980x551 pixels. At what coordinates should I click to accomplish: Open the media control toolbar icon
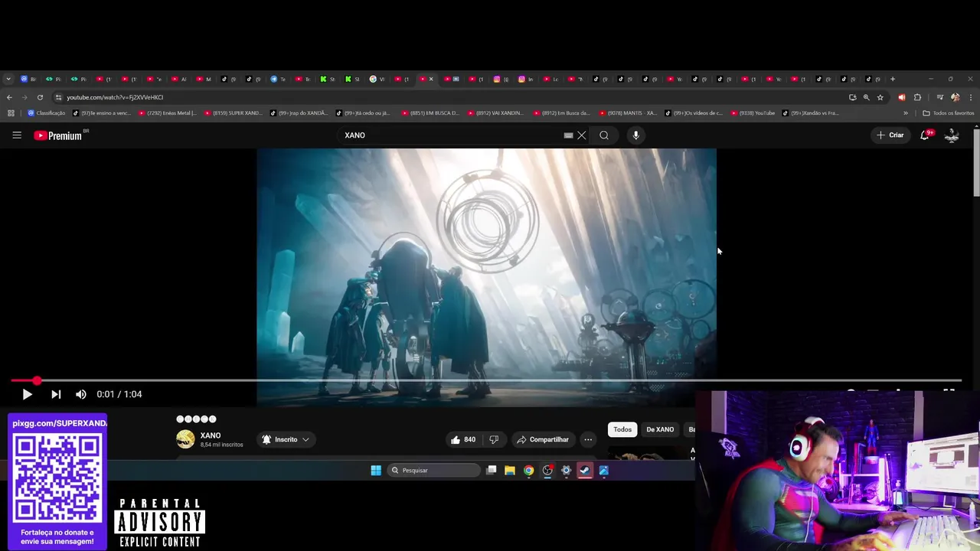940,97
